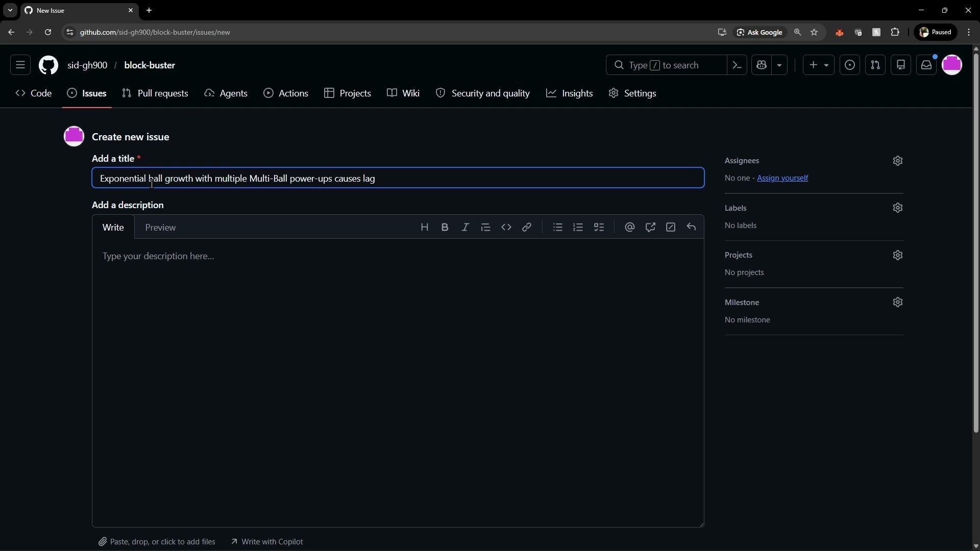Reload the page in browser

coord(47,32)
